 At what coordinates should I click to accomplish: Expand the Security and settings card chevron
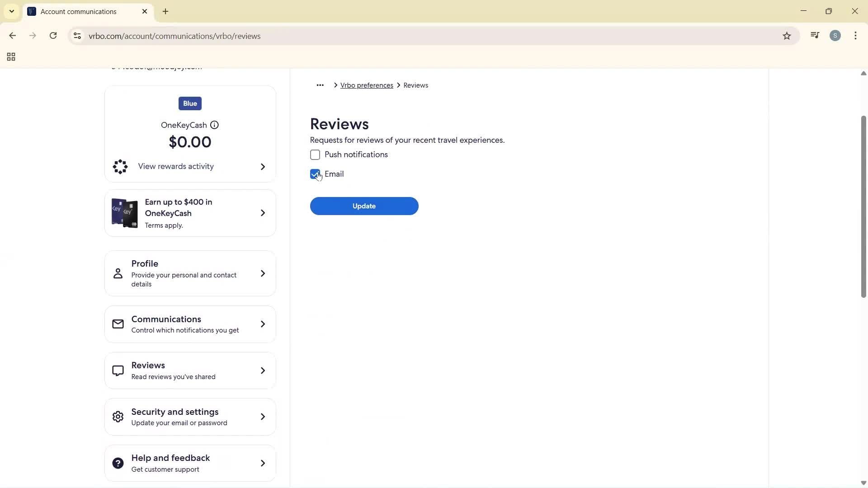[262, 417]
